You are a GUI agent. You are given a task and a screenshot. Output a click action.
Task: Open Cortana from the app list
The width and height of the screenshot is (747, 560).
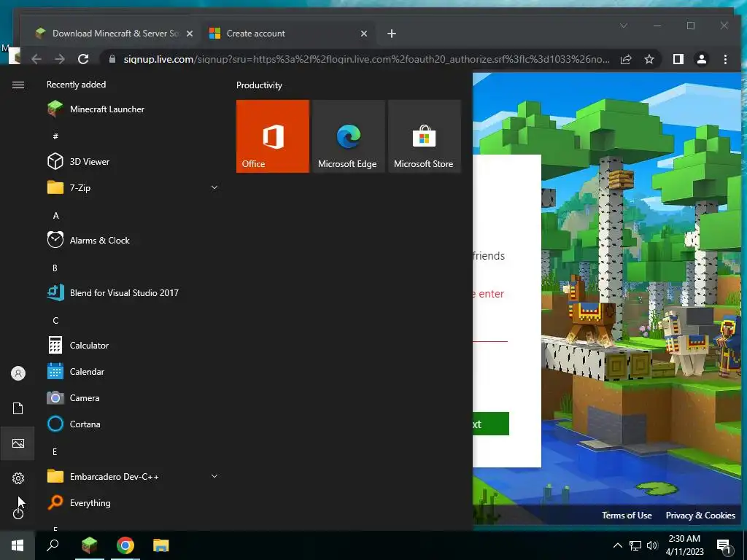(x=133, y=424)
